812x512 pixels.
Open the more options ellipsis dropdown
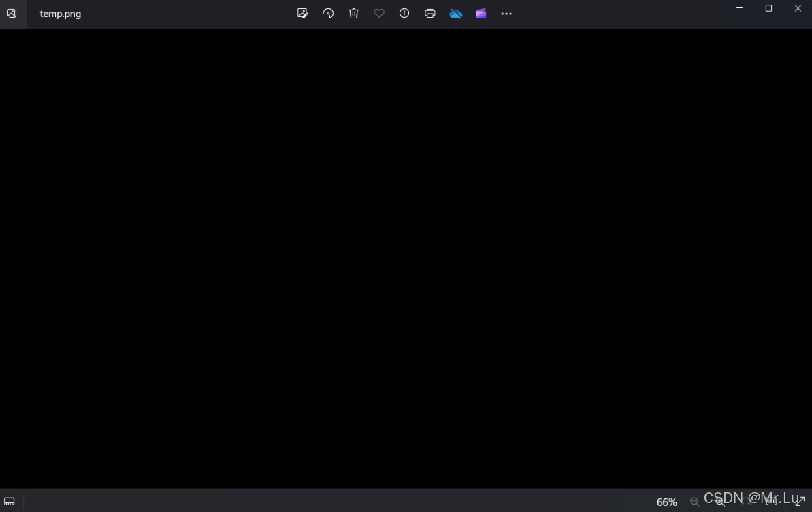click(x=506, y=13)
